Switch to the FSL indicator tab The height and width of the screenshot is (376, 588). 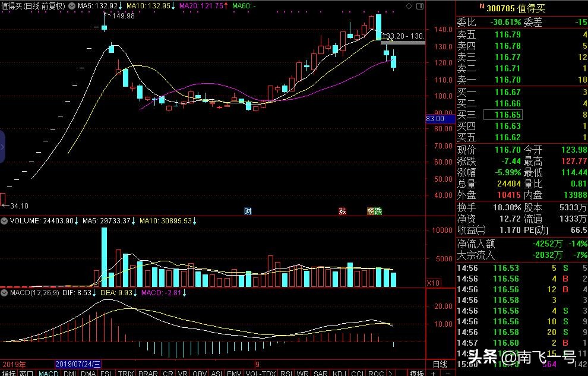coord(106,373)
